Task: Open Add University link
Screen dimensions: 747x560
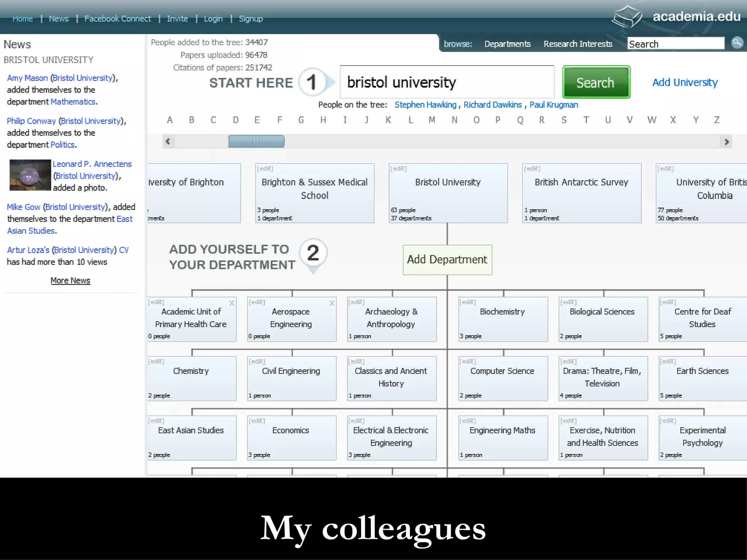Action: [x=685, y=82]
